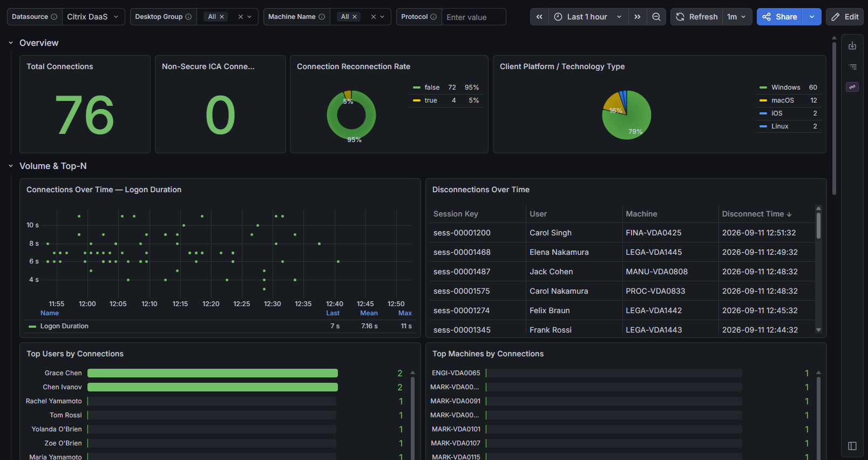Viewport: 868px width, 460px height.
Task: Click the Protocol info icon
Action: 433,17
